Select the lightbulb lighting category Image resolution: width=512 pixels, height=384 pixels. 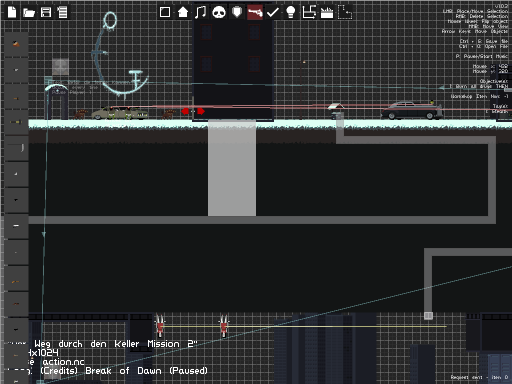pyautogui.click(x=291, y=12)
